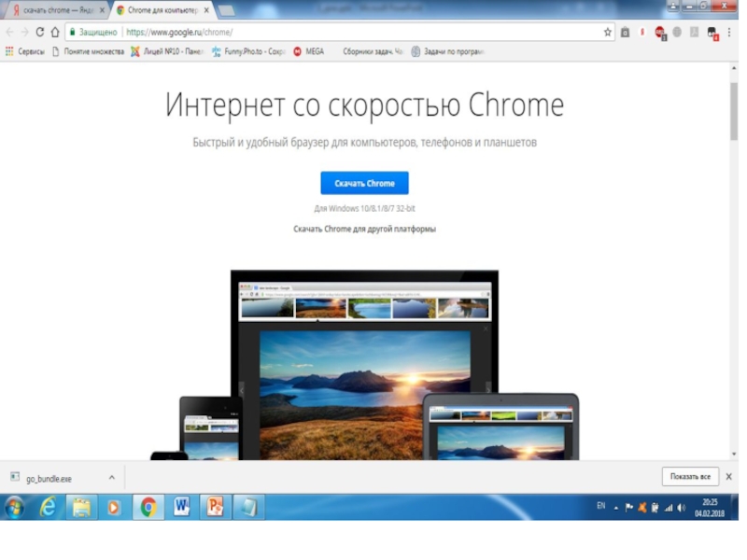Screen dimensions: 747x560
Task: Click the EN language indicator
Action: (x=601, y=506)
